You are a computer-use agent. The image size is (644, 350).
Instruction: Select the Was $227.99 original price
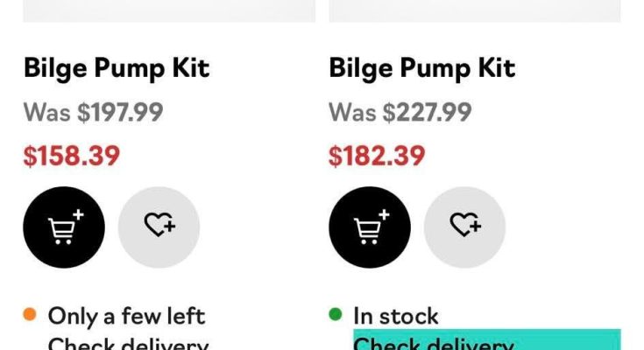[400, 112]
